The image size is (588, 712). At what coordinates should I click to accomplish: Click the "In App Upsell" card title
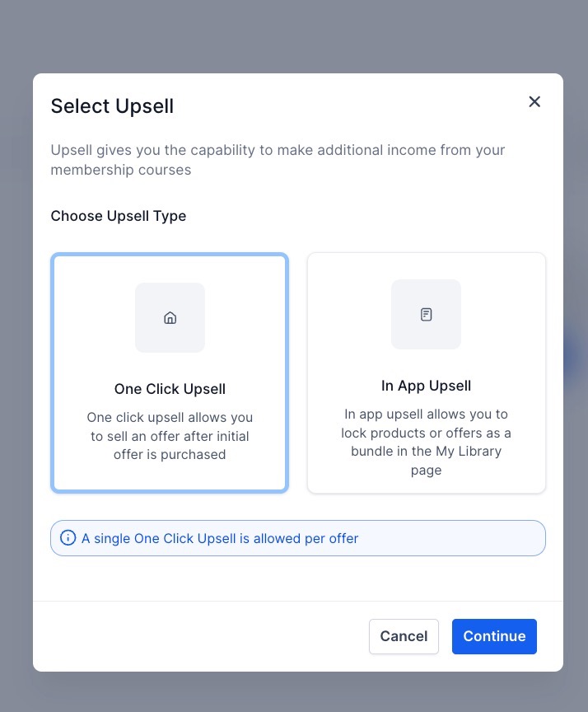pyautogui.click(x=426, y=386)
